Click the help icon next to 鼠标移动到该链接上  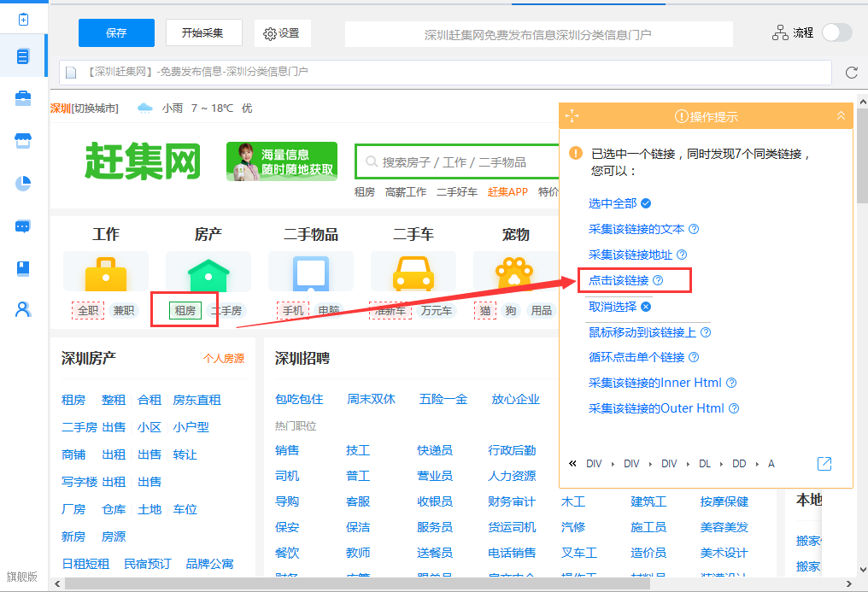(706, 332)
